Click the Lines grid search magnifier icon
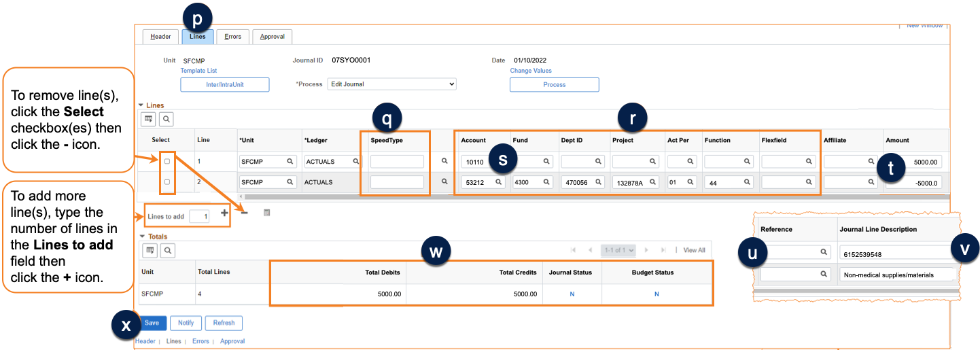The image size is (980, 350). tap(166, 120)
